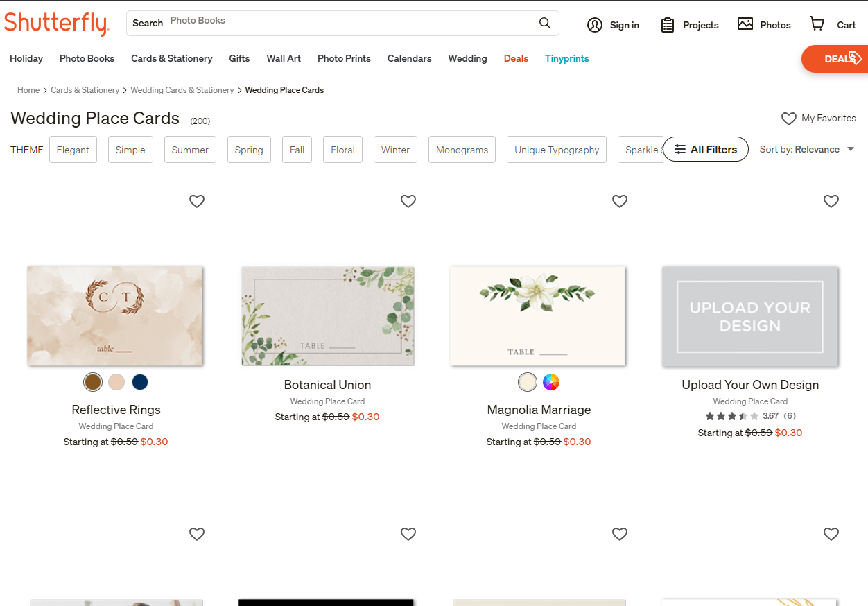Viewport: 868px width, 606px height.
Task: Click Wedding Cards & Stationery breadcrumb link
Action: coord(182,90)
